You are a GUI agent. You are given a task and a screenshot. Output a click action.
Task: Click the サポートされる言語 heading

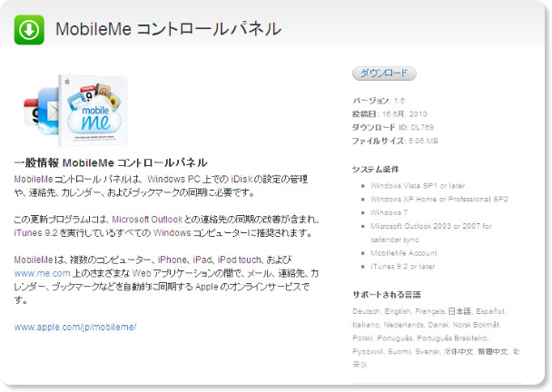387,295
